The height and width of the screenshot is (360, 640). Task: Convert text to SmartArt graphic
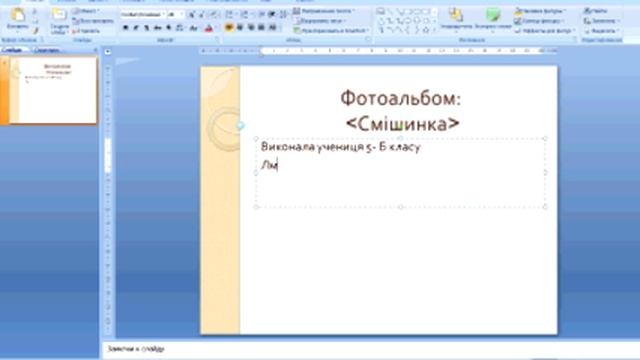coord(331,30)
